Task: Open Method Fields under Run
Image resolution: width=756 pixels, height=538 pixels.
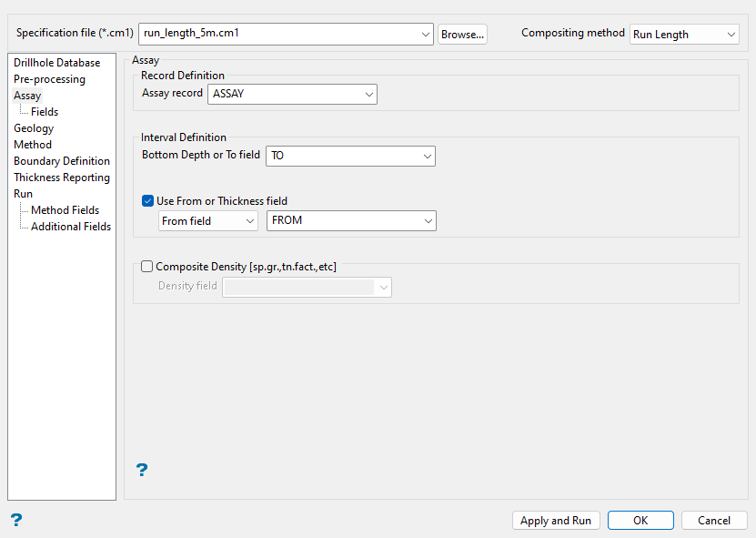Action: [x=66, y=210]
